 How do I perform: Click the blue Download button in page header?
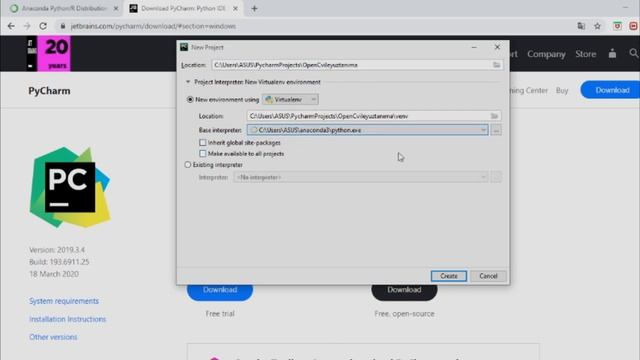[611, 90]
